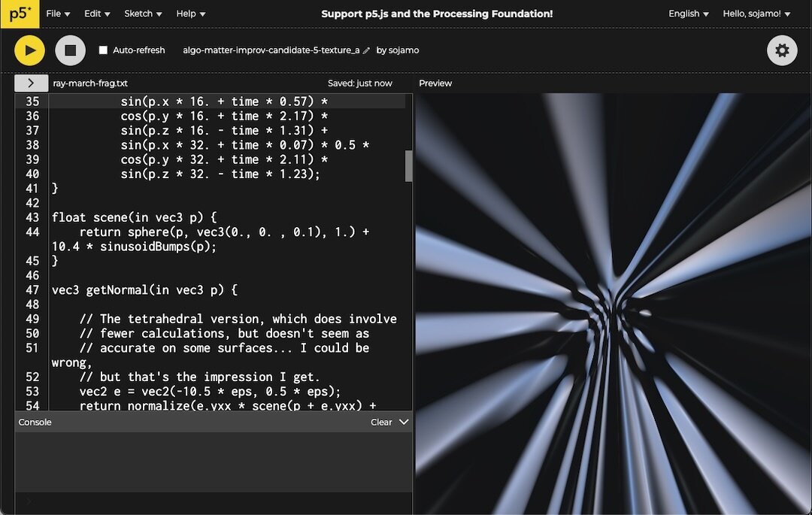The image size is (812, 515).
Task: Click inside the shader preview canvas
Action: 614,304
